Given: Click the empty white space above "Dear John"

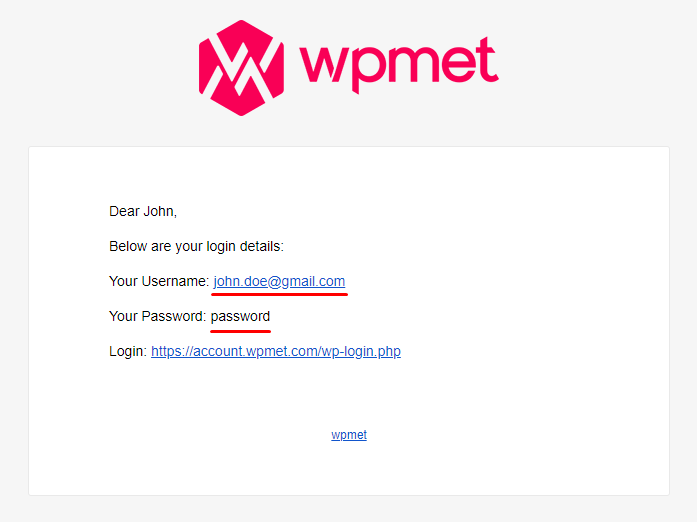Looking at the screenshot, I should [x=349, y=176].
